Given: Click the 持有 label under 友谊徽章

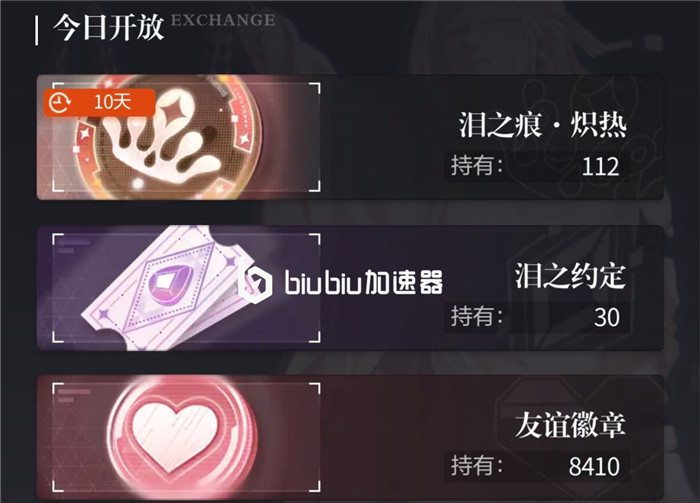Looking at the screenshot, I should tap(477, 466).
